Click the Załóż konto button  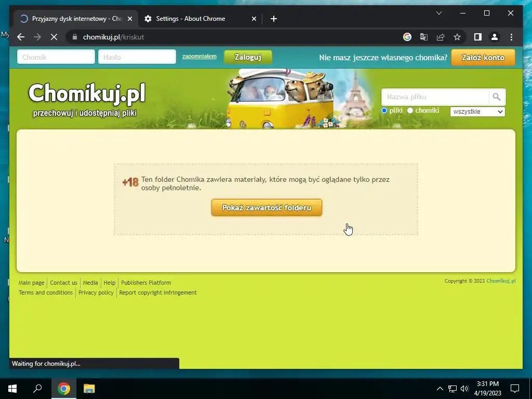coord(483,57)
